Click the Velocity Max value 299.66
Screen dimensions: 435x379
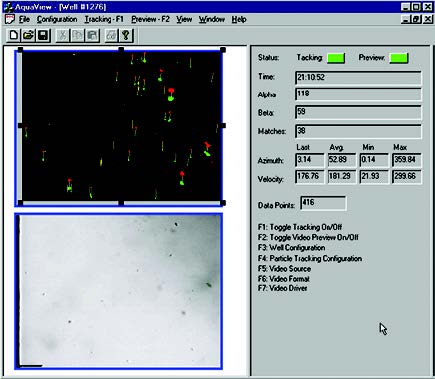point(407,177)
